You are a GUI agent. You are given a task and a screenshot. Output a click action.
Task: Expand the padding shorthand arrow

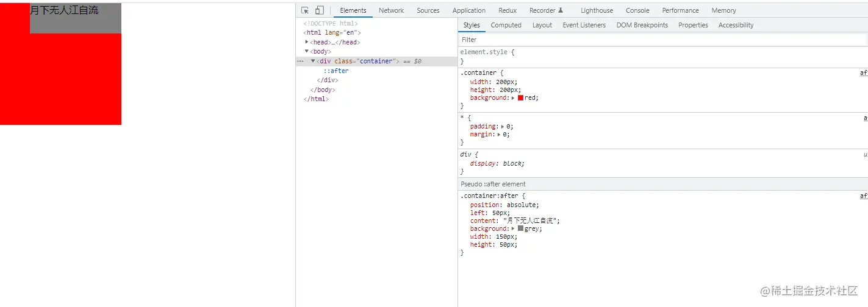point(503,127)
